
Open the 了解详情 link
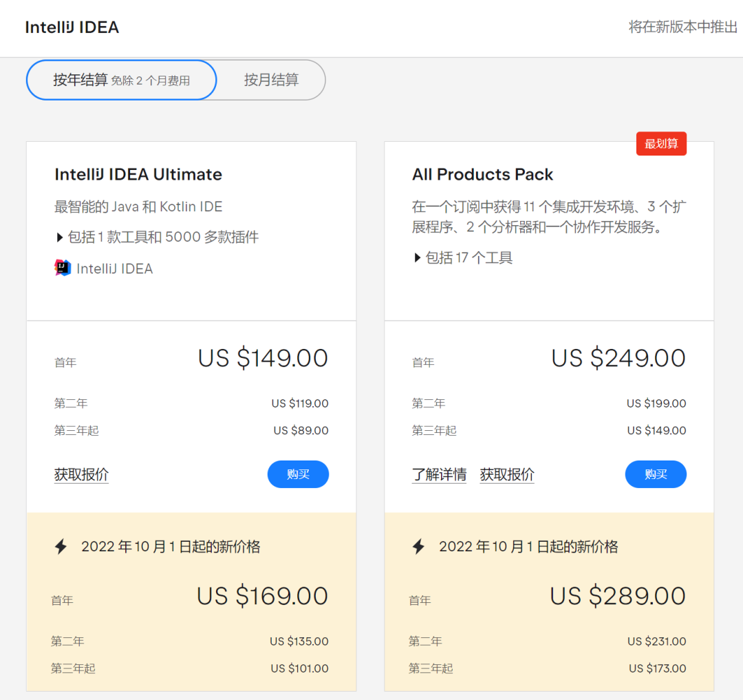(x=440, y=474)
